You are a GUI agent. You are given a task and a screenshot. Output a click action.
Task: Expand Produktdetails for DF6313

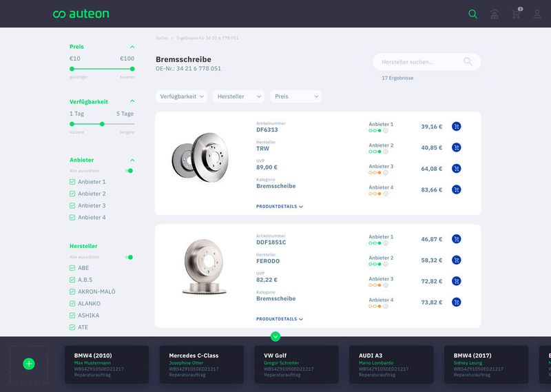point(280,207)
